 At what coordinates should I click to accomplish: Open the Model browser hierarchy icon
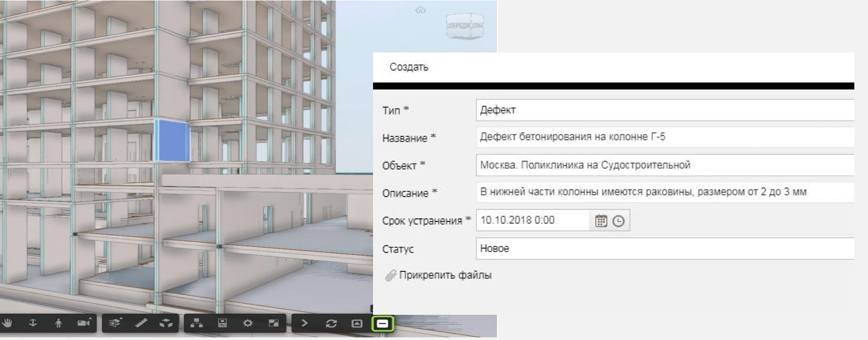(197, 323)
